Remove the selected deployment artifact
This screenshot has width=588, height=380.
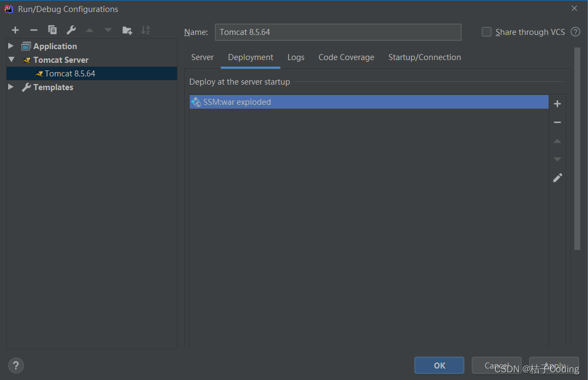coord(557,122)
